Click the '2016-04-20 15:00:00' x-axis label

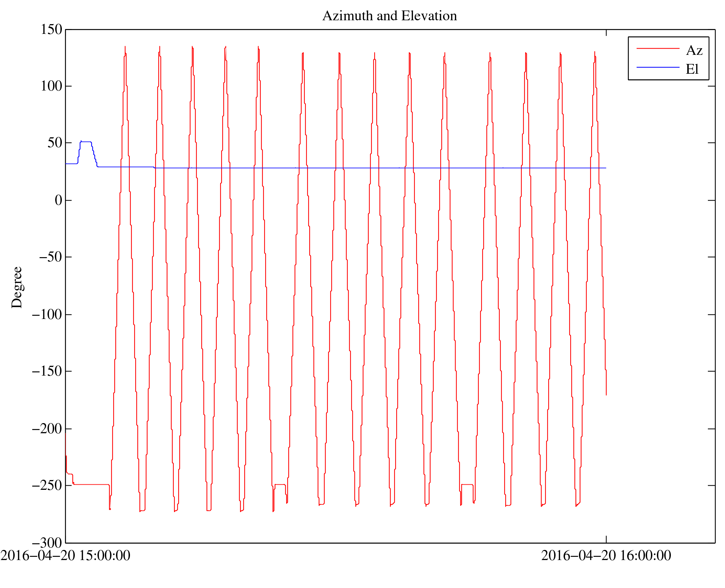click(65, 556)
